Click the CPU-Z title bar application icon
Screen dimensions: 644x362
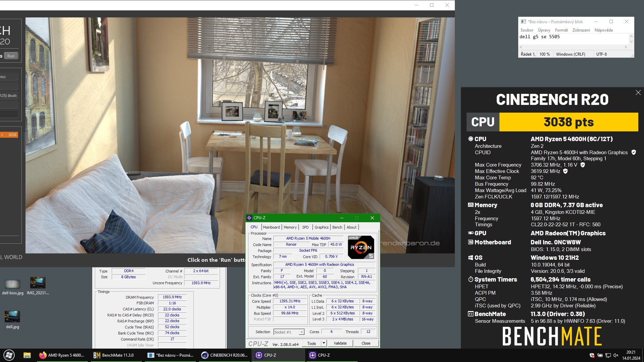click(x=249, y=218)
